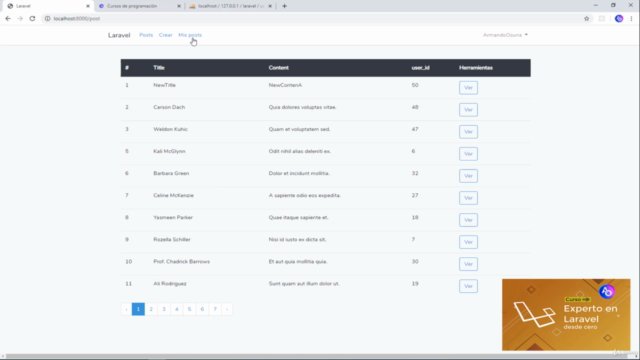Screen dimensions: 640x360
Task: Close the Laravel tab
Action: (88, 6)
